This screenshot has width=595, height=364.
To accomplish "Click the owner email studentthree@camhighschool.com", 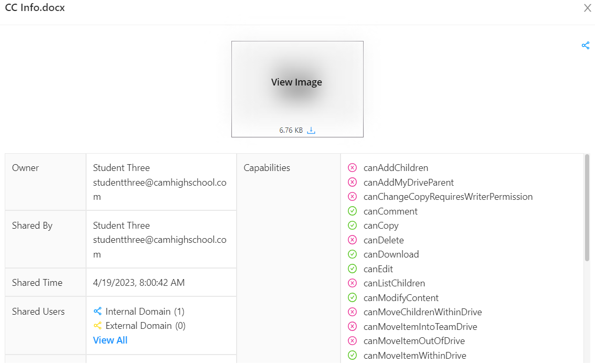I will coord(160,183).
